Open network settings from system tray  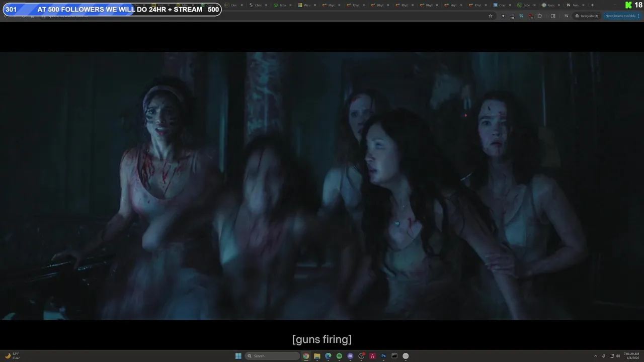tap(611, 356)
